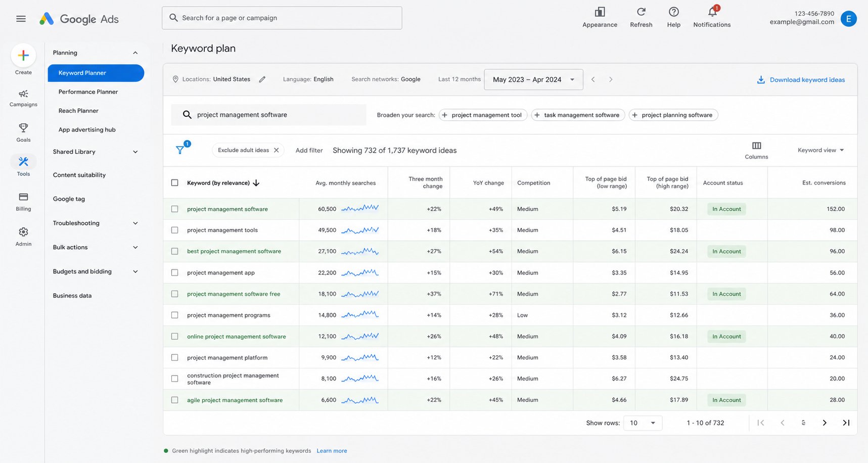Viewport: 868px width, 463px height.
Task: Open Google tag page
Action: pos(69,199)
